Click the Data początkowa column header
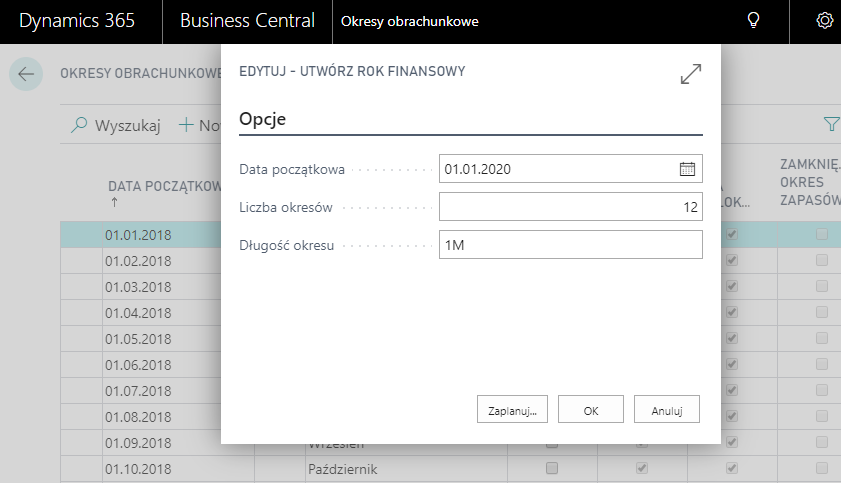 click(164, 186)
